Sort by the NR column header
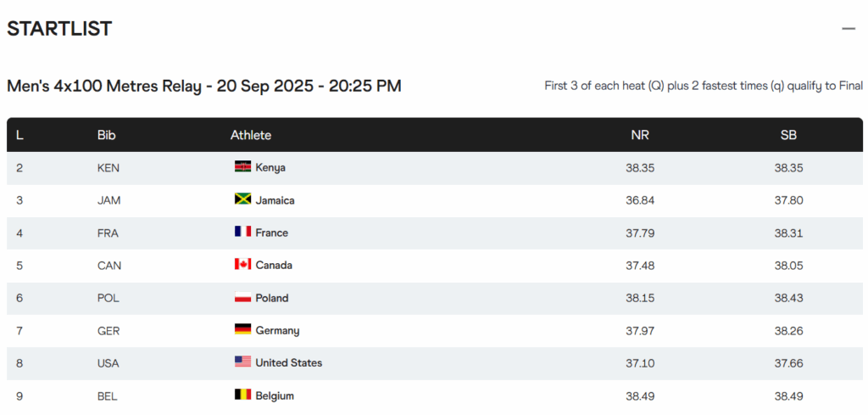Viewport: 868px width, 415px height. click(x=640, y=135)
